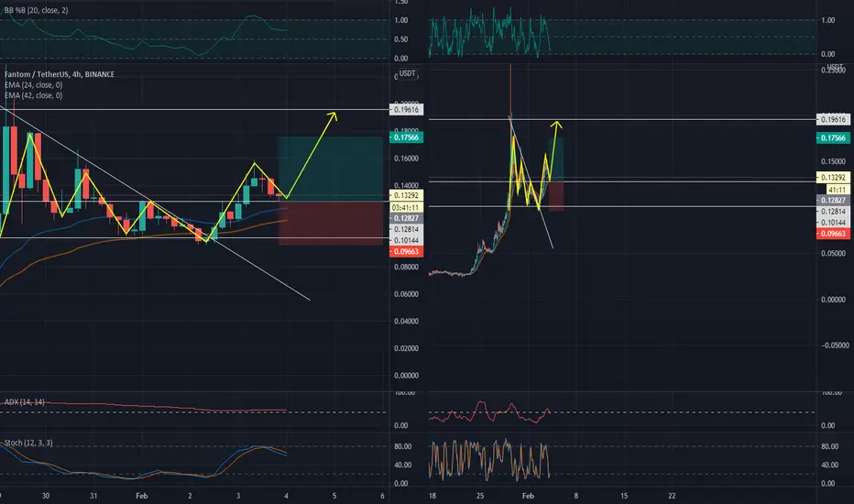The image size is (854, 504).
Task: Click the 0.10144 price label on left chart
Action: tap(406, 240)
